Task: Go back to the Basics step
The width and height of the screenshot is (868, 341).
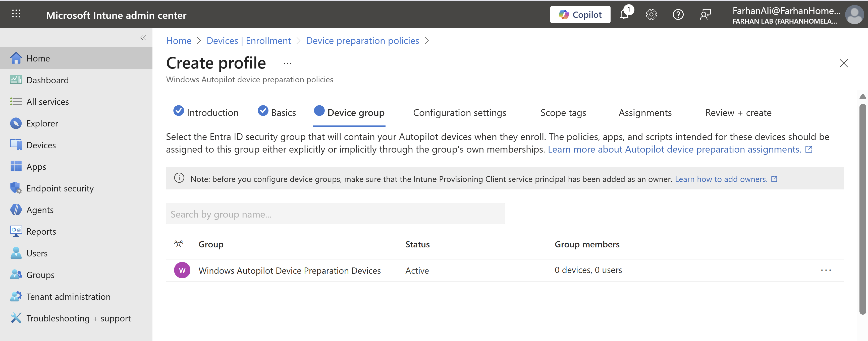Action: pos(283,112)
